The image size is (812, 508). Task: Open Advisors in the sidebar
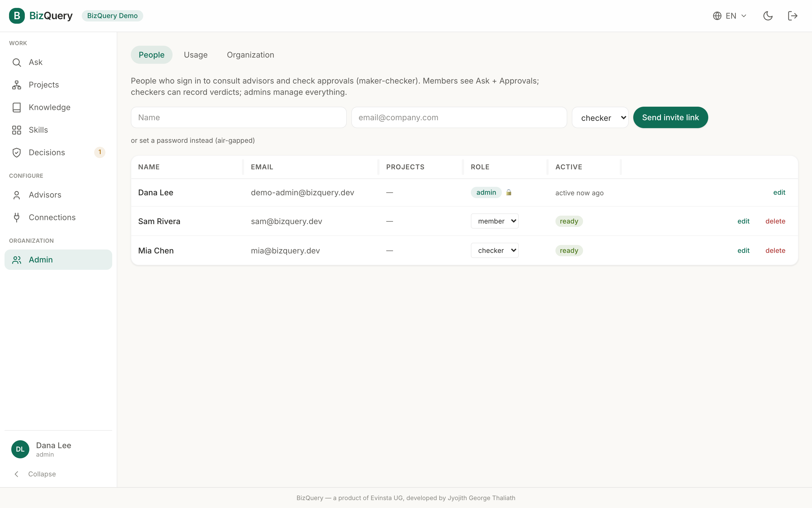click(x=58, y=195)
